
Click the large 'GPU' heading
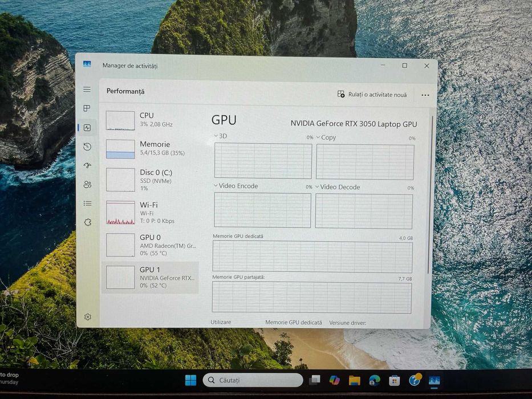[224, 120]
